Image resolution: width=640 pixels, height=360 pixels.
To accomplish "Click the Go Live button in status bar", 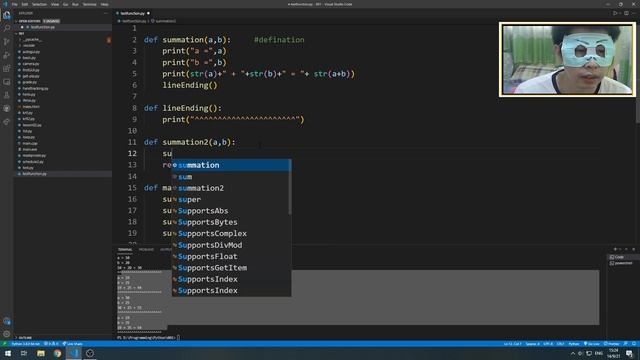I will [592, 344].
